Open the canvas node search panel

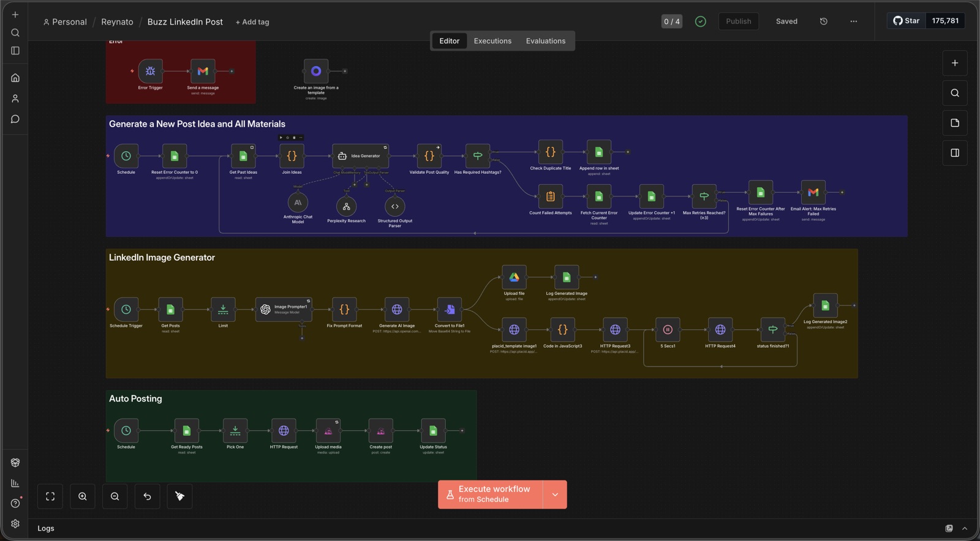pos(955,93)
